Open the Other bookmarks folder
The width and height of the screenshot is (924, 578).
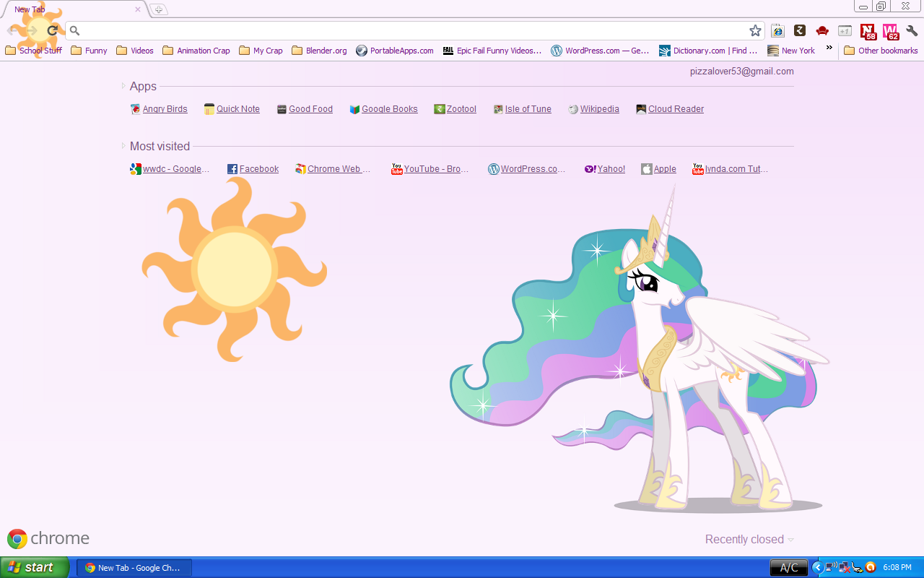(881, 51)
